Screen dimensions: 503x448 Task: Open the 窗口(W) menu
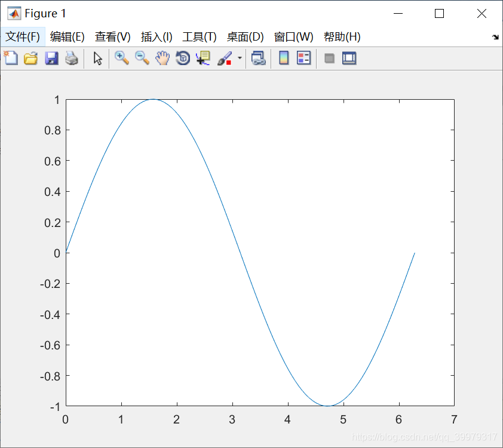coord(293,37)
